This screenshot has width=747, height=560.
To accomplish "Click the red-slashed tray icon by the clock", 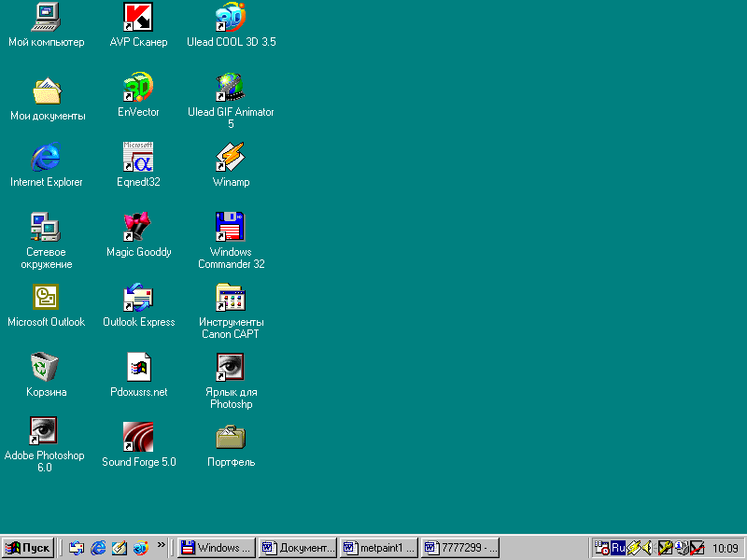I will click(697, 548).
